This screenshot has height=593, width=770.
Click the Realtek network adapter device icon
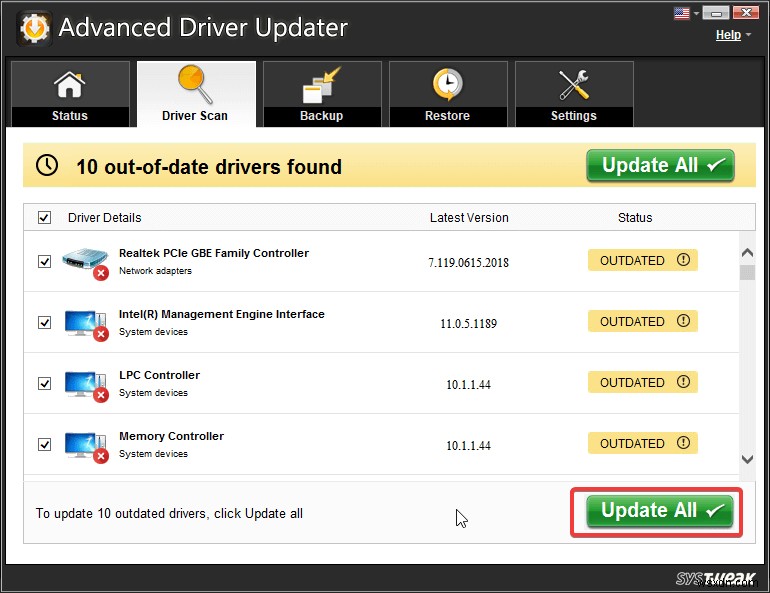tap(85, 263)
